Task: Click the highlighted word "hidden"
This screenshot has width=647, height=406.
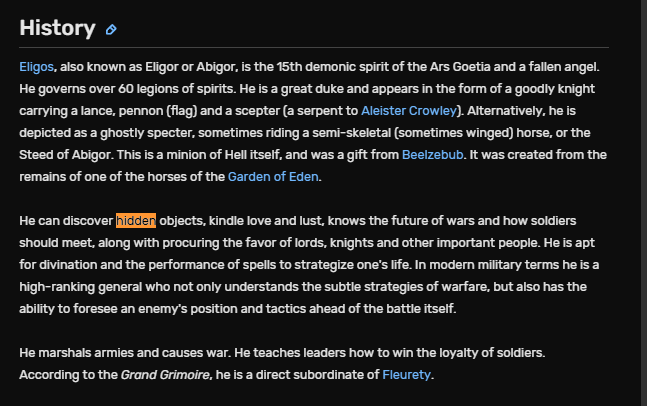Action: pos(135,221)
